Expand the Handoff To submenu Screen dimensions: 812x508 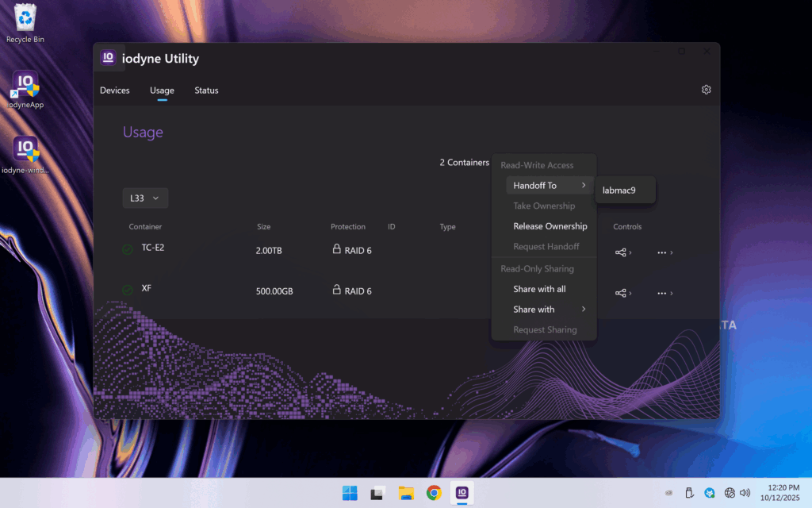550,186
